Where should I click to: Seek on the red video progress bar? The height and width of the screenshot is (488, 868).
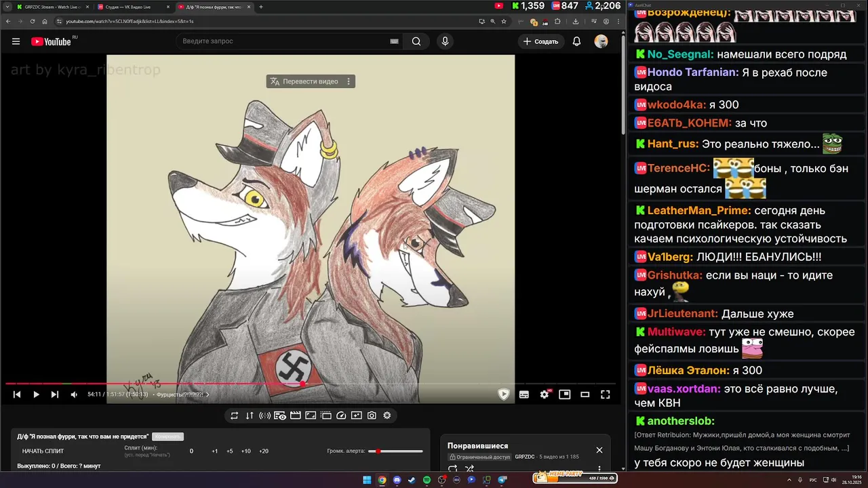point(311,384)
